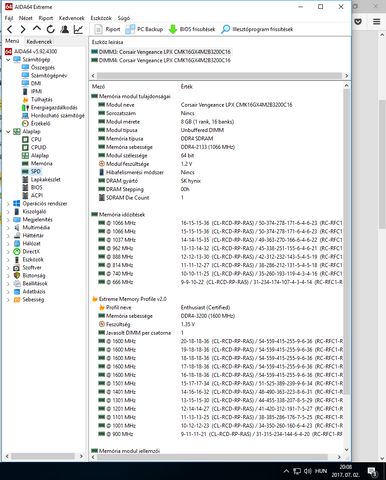Open the Eszközök menu
386x480 pixels.
[x=101, y=18]
